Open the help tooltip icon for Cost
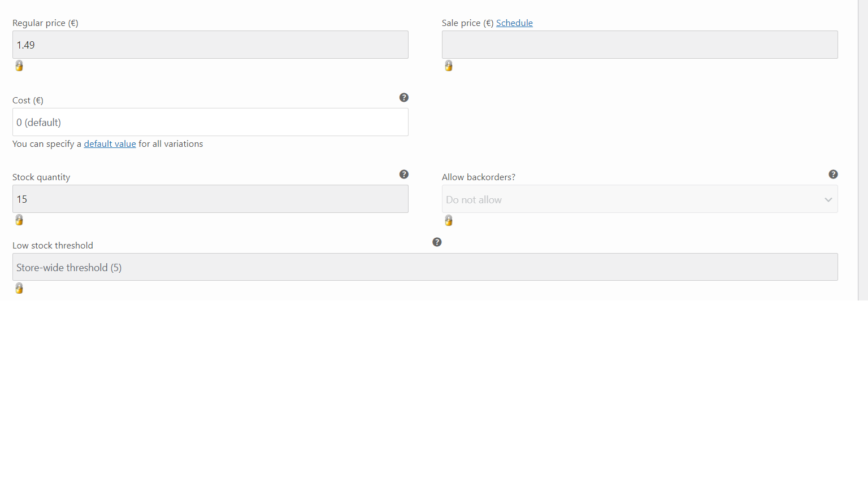Image resolution: width=868 pixels, height=488 pixels. [x=404, y=98]
